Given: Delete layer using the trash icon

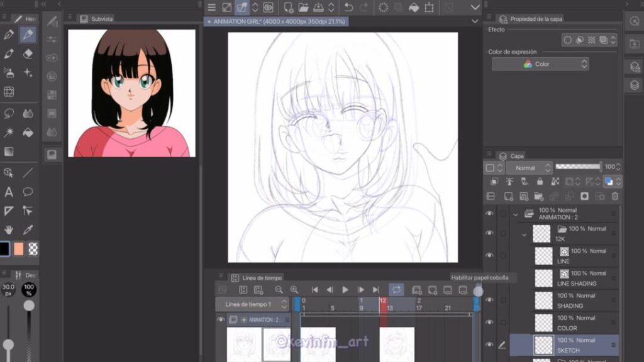Looking at the screenshot, I should click(x=615, y=197).
